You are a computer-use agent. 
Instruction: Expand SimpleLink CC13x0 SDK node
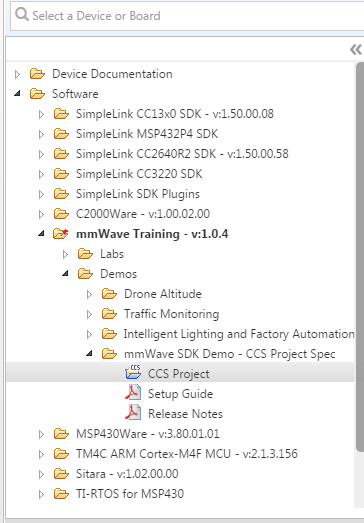click(41, 114)
